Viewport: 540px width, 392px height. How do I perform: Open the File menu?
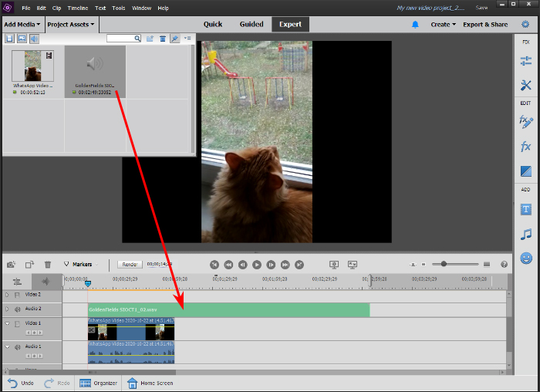point(25,8)
